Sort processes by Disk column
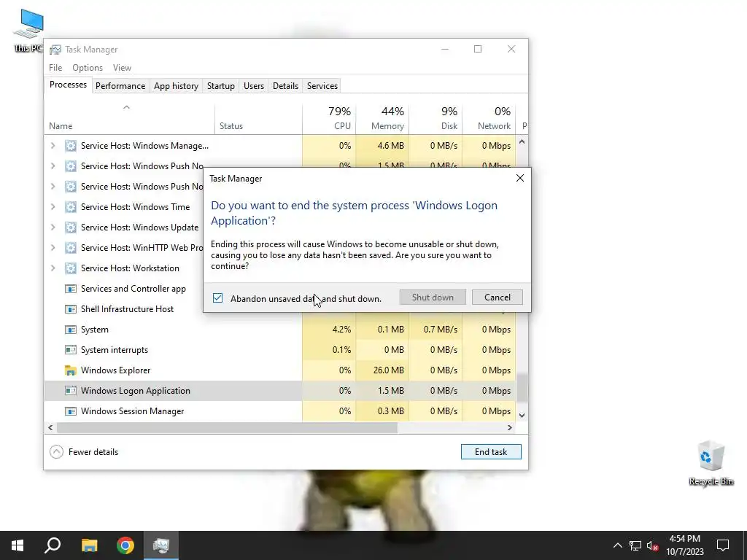 click(x=436, y=118)
